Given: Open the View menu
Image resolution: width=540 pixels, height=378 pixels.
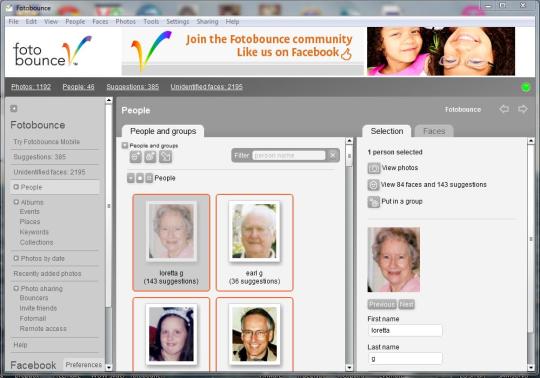Looking at the screenshot, I should pyautogui.click(x=51, y=21).
